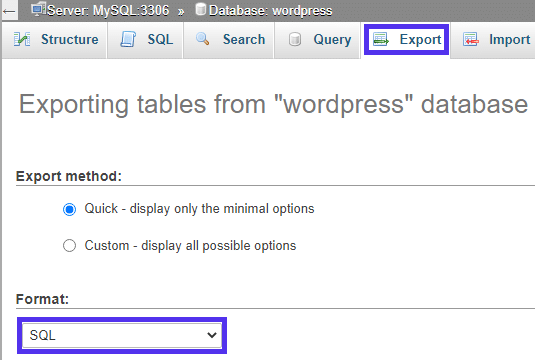This screenshot has width=535, height=360.
Task: Click the Structure tab icon
Action: coord(22,39)
